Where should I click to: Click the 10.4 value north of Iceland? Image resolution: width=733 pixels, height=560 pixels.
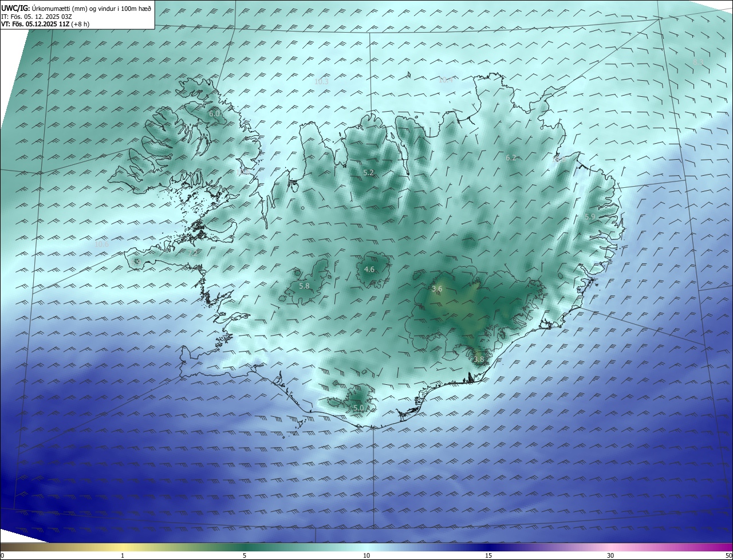[446, 80]
